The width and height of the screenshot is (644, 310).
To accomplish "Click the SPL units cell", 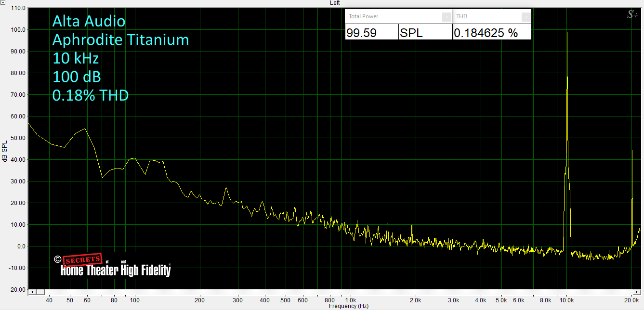I will (x=425, y=33).
